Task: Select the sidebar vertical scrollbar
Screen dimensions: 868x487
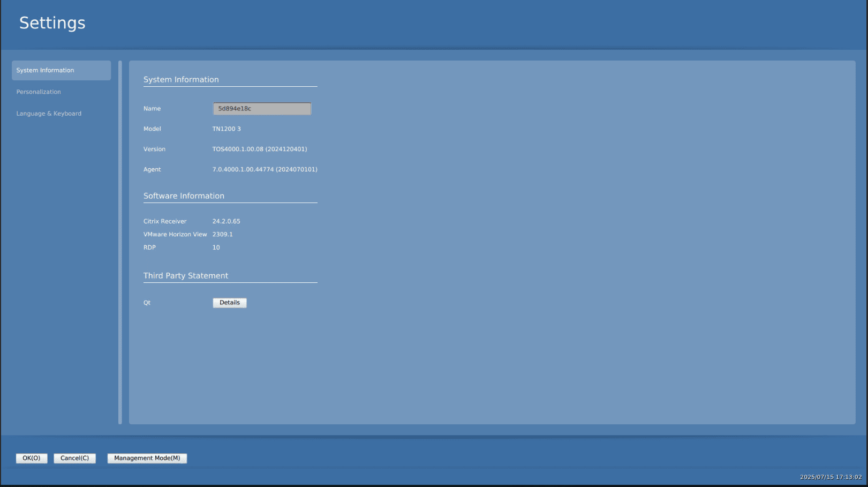Action: (x=120, y=242)
